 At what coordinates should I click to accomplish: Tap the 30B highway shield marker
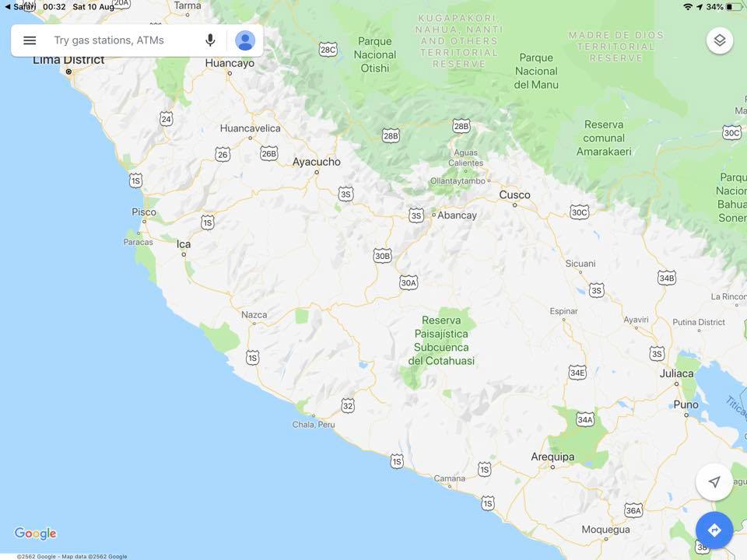pos(382,256)
